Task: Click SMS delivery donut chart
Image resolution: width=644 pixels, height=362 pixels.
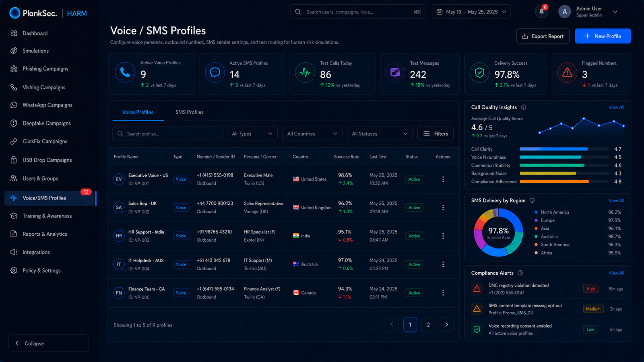Action: coord(498,232)
